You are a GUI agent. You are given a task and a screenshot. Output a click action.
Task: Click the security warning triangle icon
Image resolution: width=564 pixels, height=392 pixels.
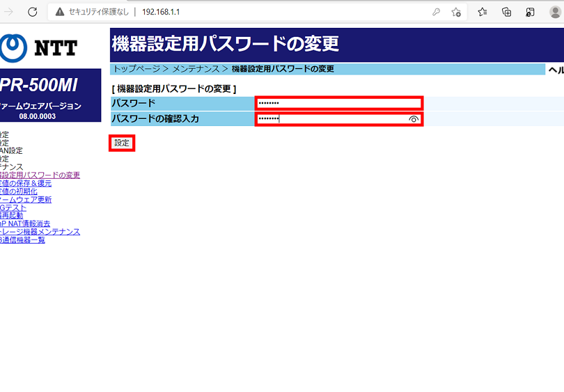click(x=60, y=12)
